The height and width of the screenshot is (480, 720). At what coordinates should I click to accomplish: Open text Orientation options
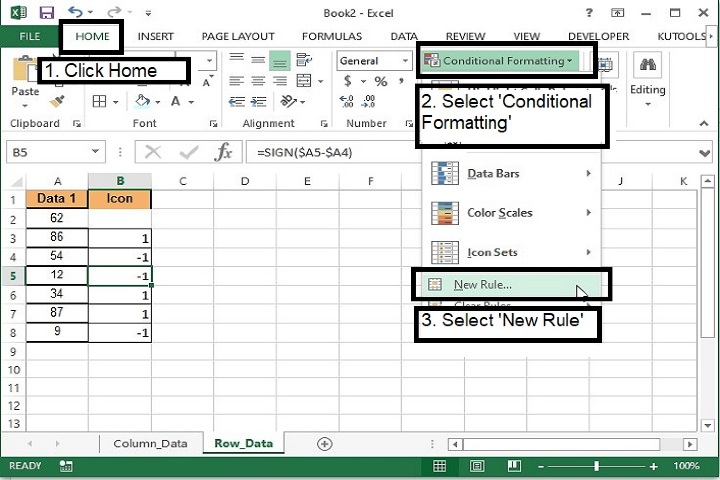tap(288, 101)
